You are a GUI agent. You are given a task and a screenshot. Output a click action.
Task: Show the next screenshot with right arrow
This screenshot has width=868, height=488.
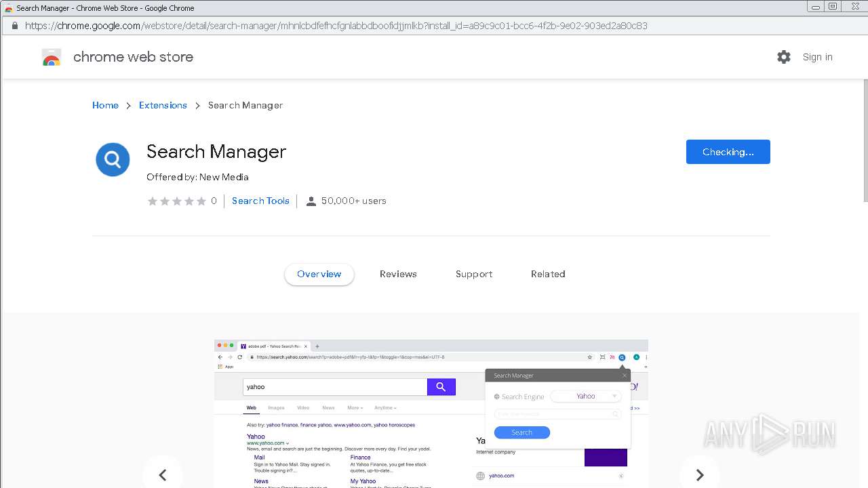point(700,475)
